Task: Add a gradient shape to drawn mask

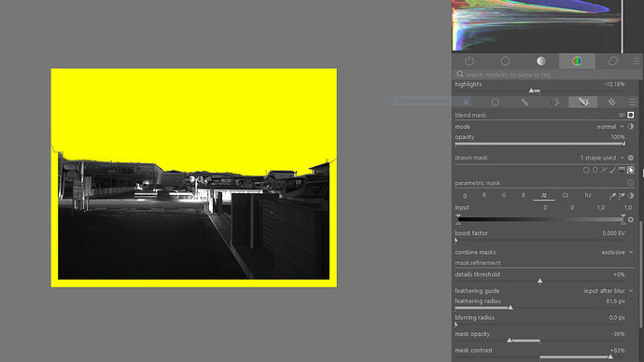Action: [x=622, y=170]
